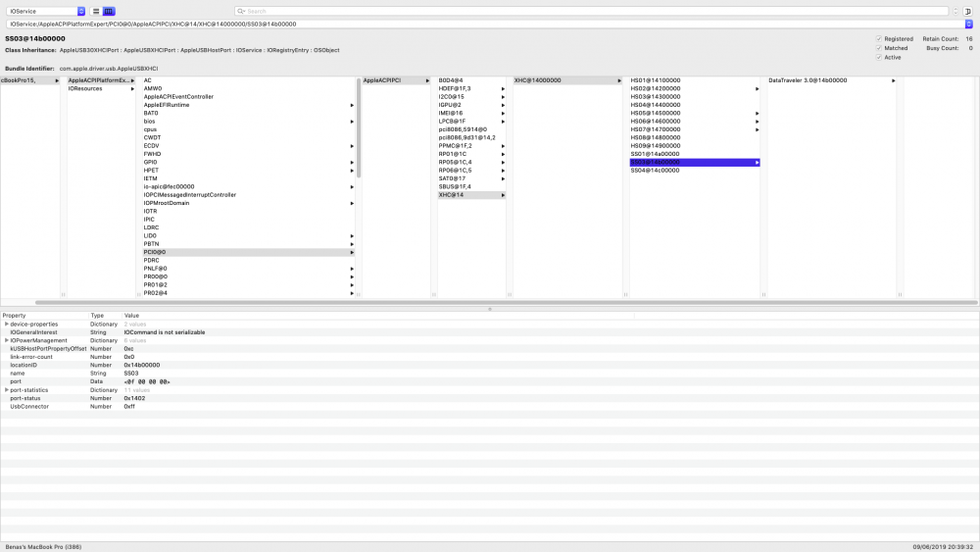Select the XHC@14000000 column entry
Image resolution: width=980 pixels, height=552 pixels.
[x=567, y=80]
